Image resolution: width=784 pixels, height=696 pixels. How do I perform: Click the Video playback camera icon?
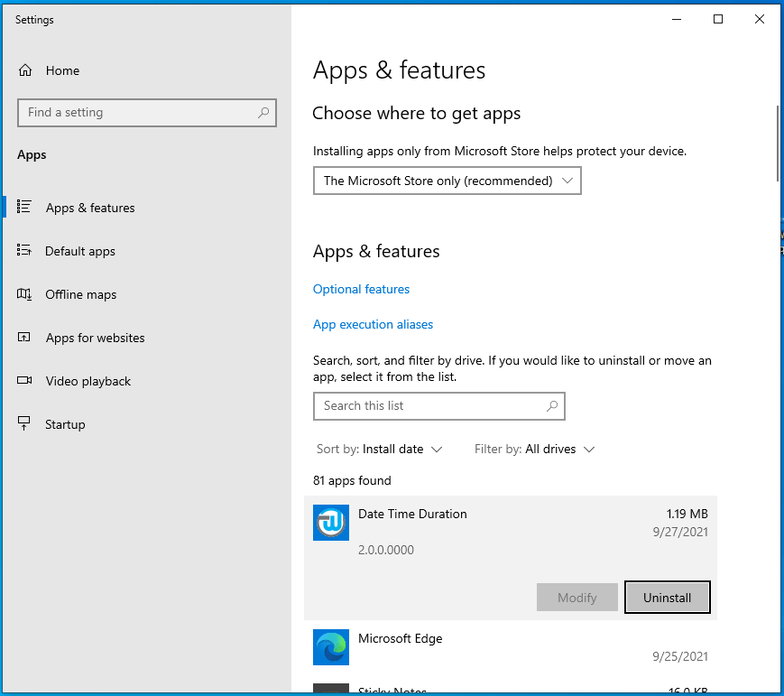coord(25,381)
